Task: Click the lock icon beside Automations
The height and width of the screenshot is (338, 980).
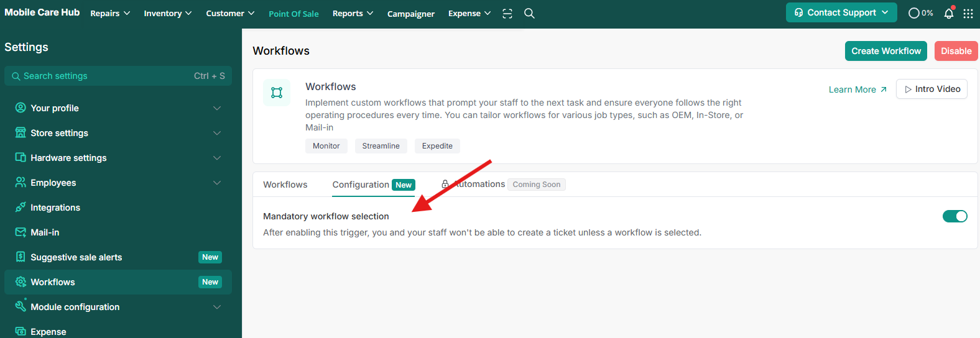Action: (x=445, y=184)
